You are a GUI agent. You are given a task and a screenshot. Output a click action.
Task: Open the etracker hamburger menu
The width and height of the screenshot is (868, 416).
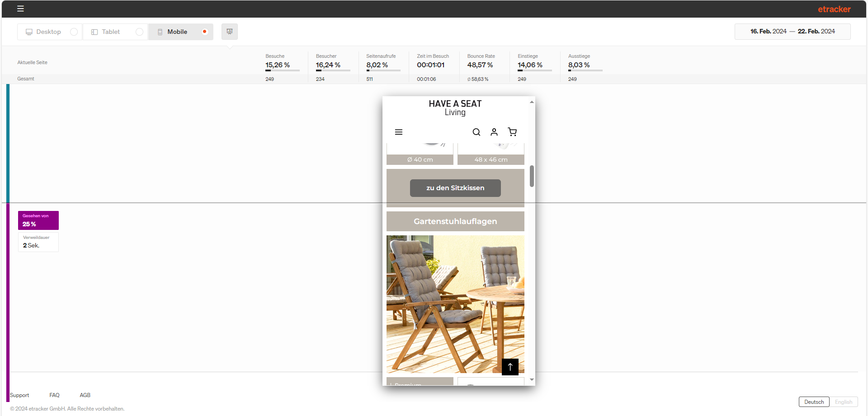click(x=20, y=9)
